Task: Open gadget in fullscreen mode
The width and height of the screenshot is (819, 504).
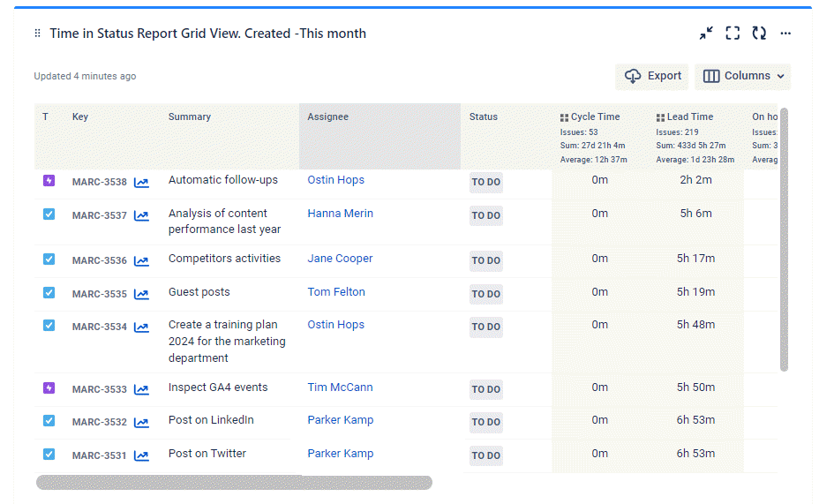Action: coord(733,34)
